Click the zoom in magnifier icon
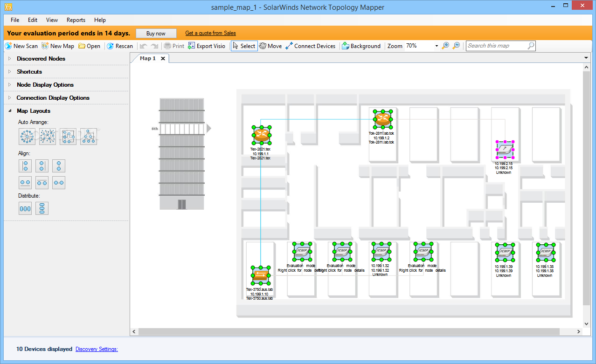This screenshot has height=364, width=596. pos(445,46)
